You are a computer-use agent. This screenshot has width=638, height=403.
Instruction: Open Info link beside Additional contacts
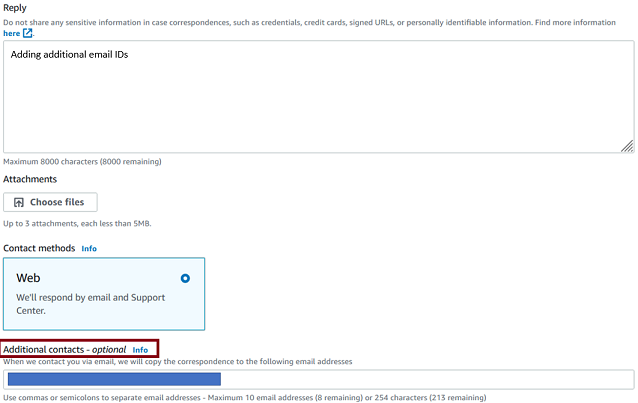point(140,350)
